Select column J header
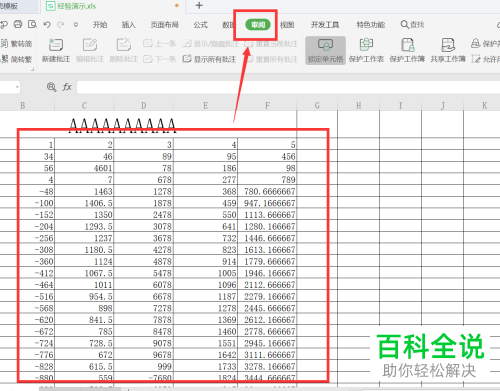Image resolution: width=500 pixels, height=391 pixels. (442, 106)
